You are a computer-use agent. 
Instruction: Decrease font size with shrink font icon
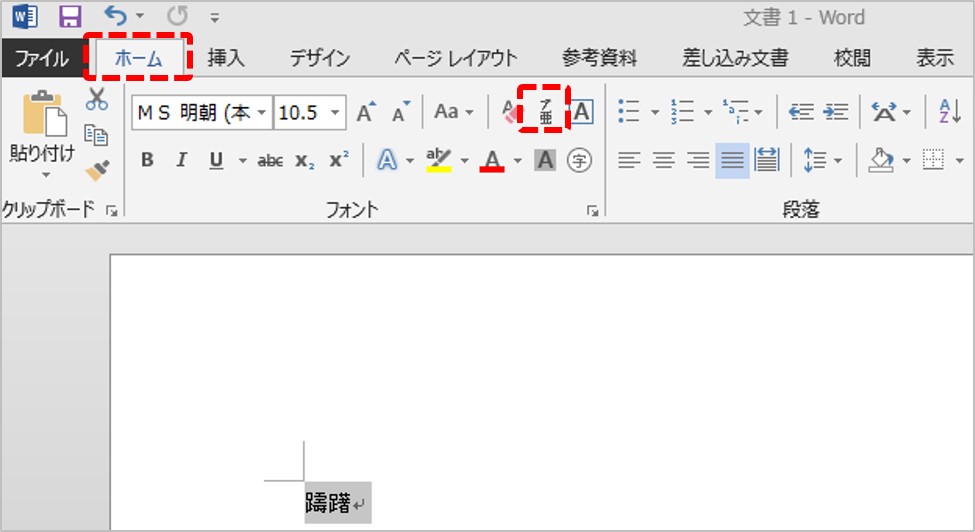(x=401, y=112)
